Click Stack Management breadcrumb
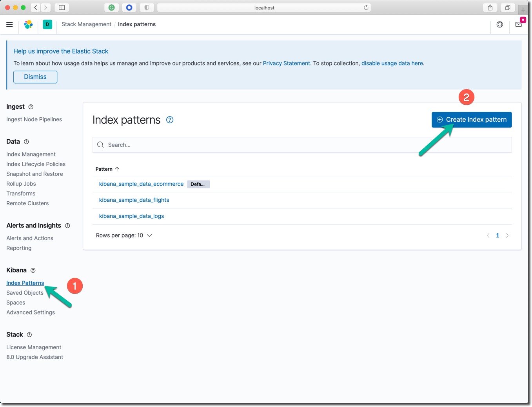The height and width of the screenshot is (407, 532). pos(86,24)
